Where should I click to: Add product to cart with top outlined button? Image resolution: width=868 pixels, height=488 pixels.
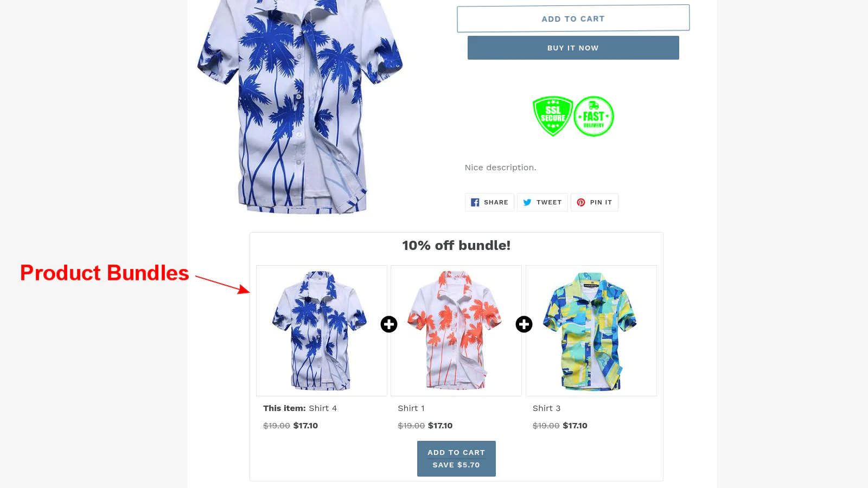573,18
